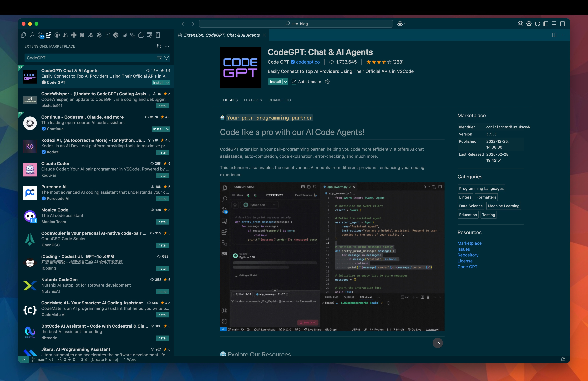The width and height of the screenshot is (588, 381).
Task: Switch to the FEATURES tab
Action: pos(253,100)
